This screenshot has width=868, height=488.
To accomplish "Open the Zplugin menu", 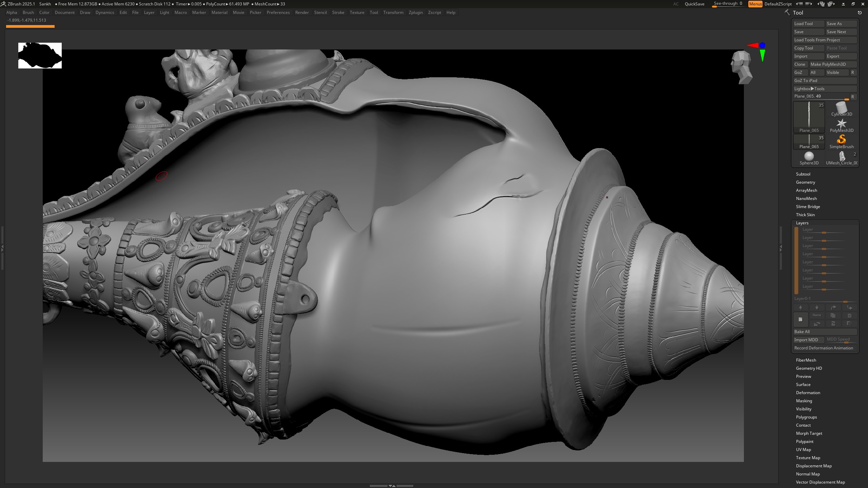I will pyautogui.click(x=416, y=13).
